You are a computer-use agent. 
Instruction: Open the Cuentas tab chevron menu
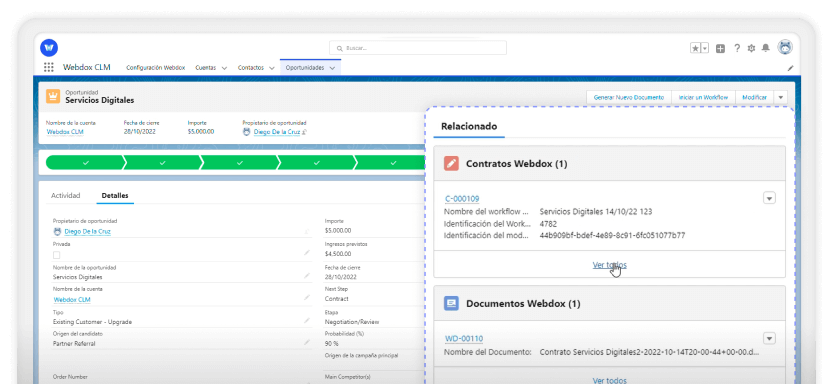(224, 68)
